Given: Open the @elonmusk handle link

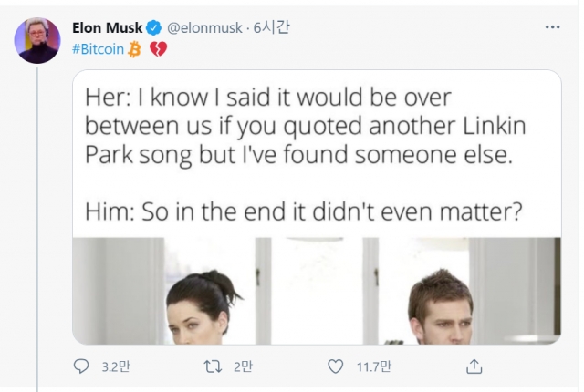Looking at the screenshot, I should click(x=204, y=28).
